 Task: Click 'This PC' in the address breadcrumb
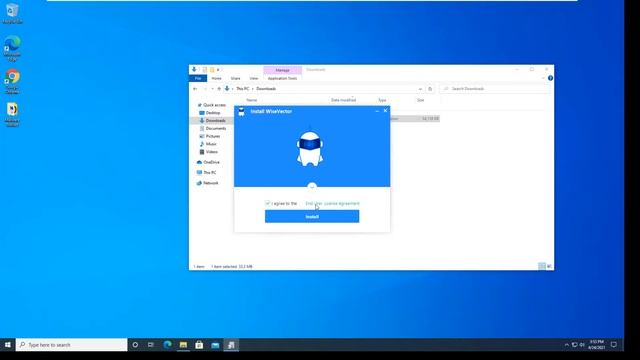tap(242, 89)
